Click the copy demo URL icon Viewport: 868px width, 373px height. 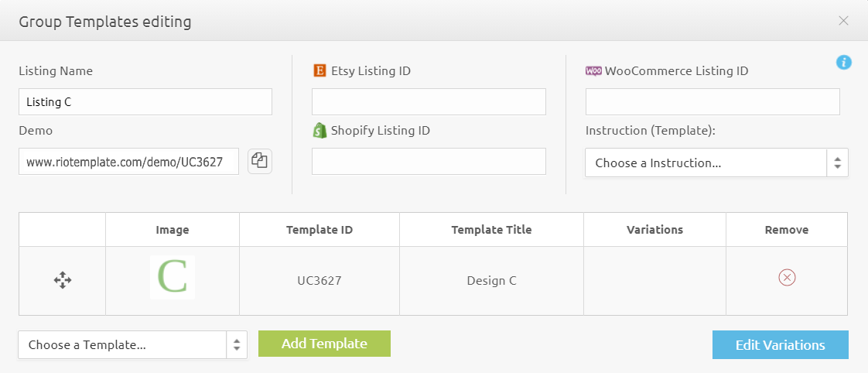click(x=260, y=161)
